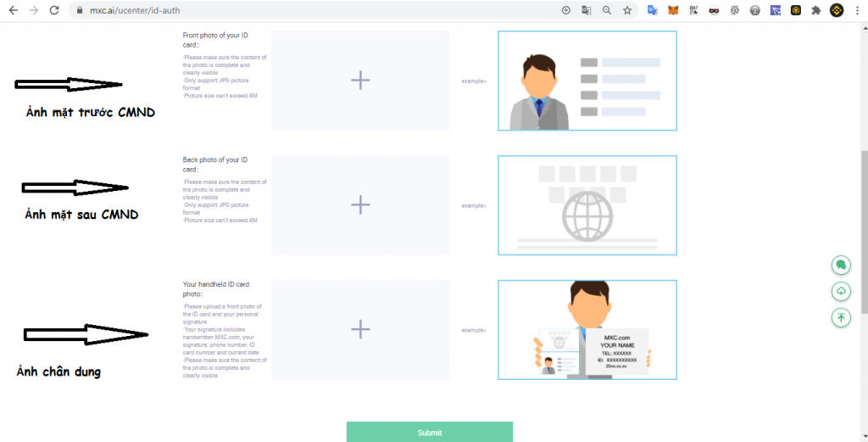Open the MetaMask fox extension
Image resolution: width=868 pixels, height=442 pixels.
(x=673, y=10)
